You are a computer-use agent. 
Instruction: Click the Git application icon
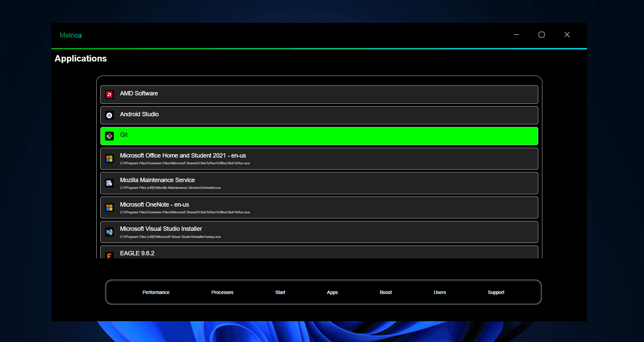109,136
